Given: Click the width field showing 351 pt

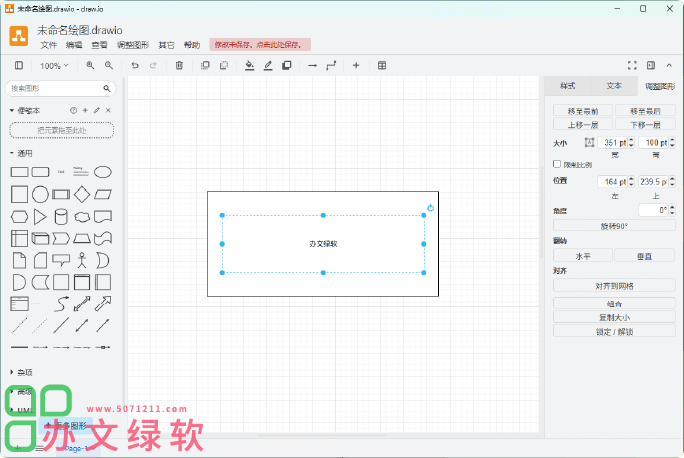Looking at the screenshot, I should [x=613, y=143].
